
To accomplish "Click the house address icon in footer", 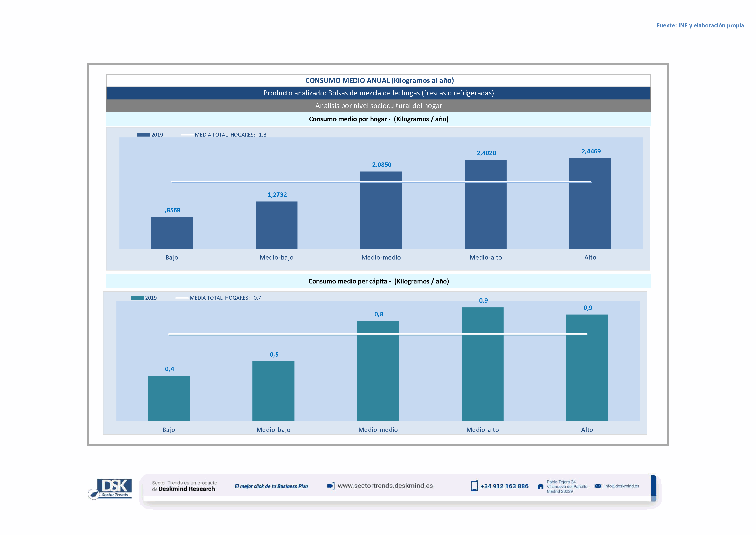I will (x=540, y=487).
